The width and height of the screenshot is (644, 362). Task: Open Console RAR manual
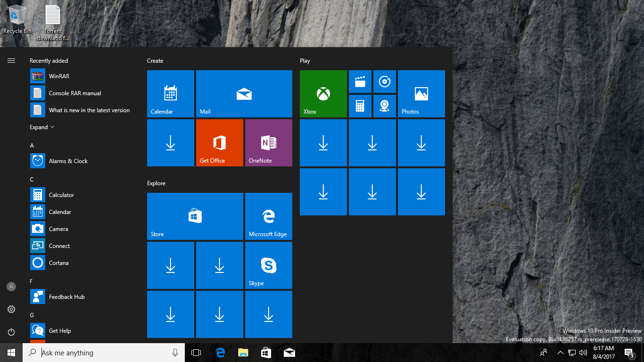pos(83,93)
